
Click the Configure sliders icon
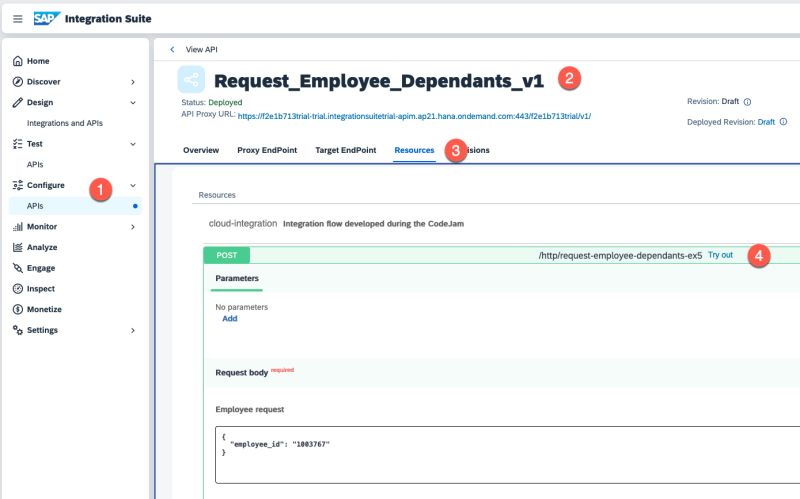17,185
